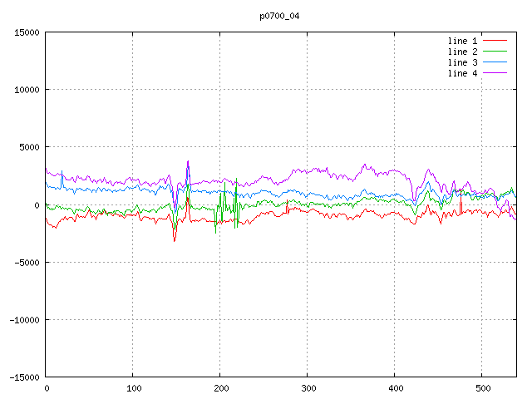Select the "line 1" legend label

pos(462,41)
